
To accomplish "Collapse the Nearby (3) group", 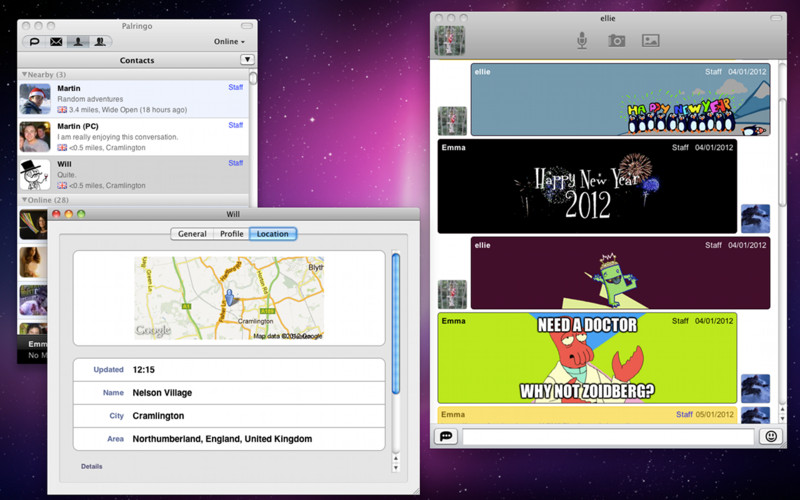I will click(44, 74).
